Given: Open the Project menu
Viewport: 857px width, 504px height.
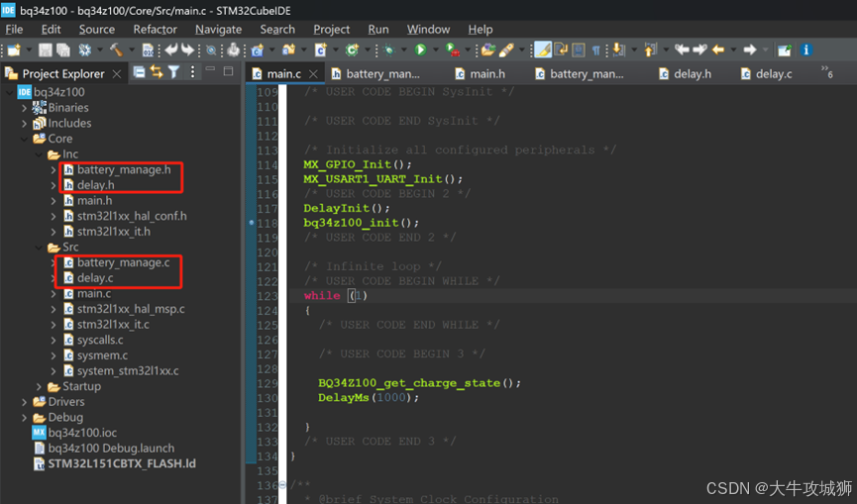Looking at the screenshot, I should (x=331, y=30).
